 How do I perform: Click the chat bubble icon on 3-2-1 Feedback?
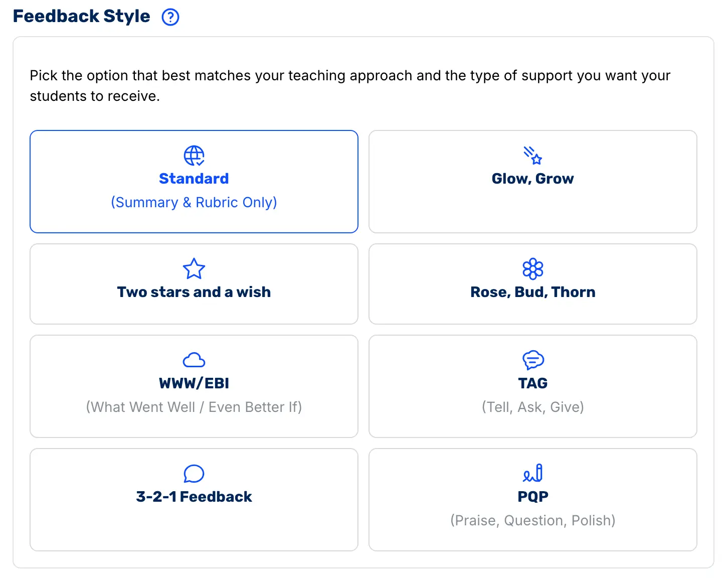(194, 474)
